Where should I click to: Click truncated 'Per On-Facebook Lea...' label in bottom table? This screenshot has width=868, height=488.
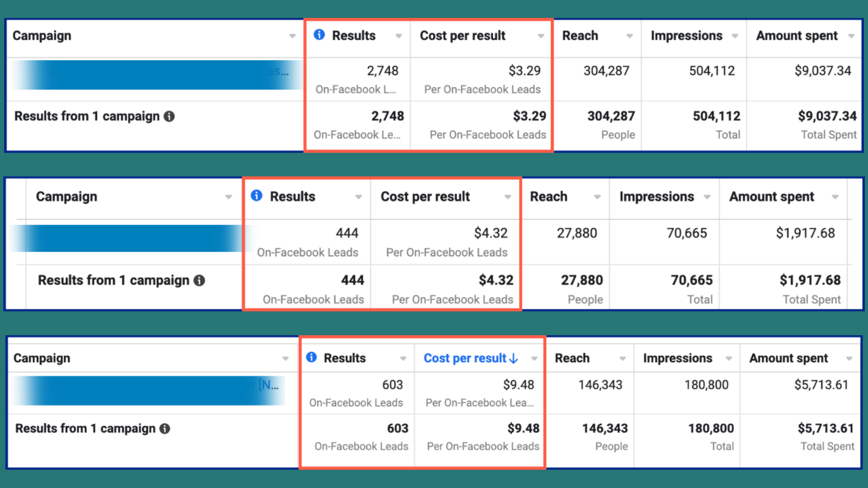tap(480, 403)
